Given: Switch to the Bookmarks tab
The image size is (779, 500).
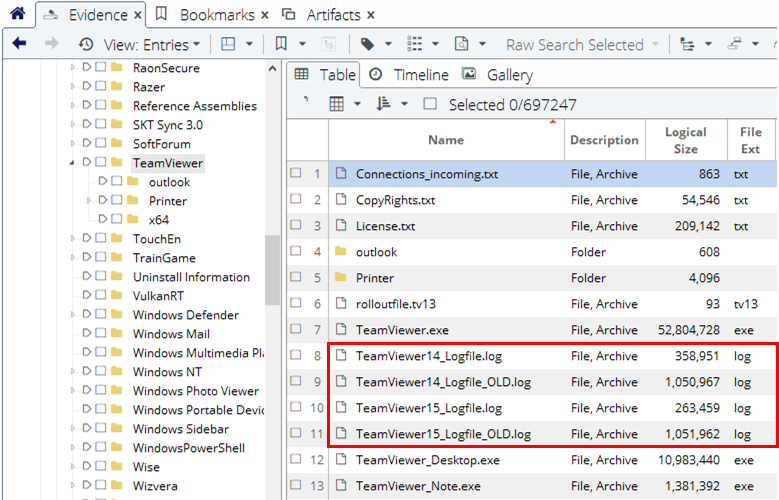Looking at the screenshot, I should point(217,15).
